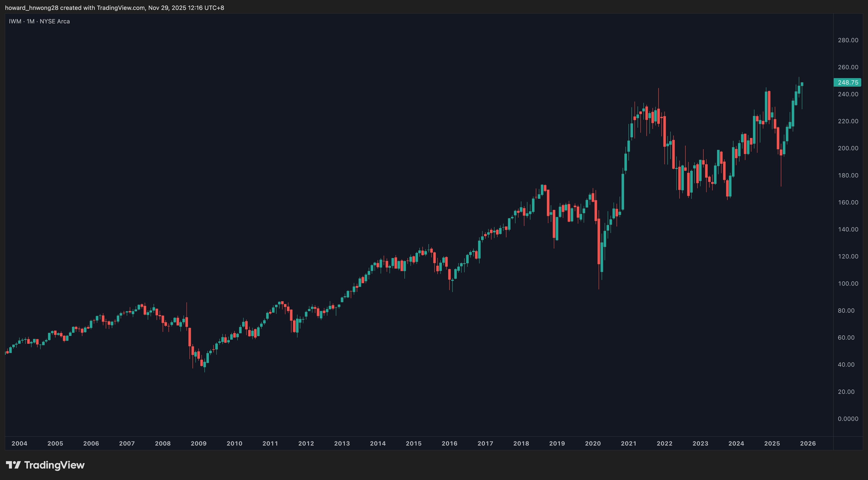Screen dimensions: 868x480
Task: Click the latest green candle near 248
Action: [x=802, y=84]
